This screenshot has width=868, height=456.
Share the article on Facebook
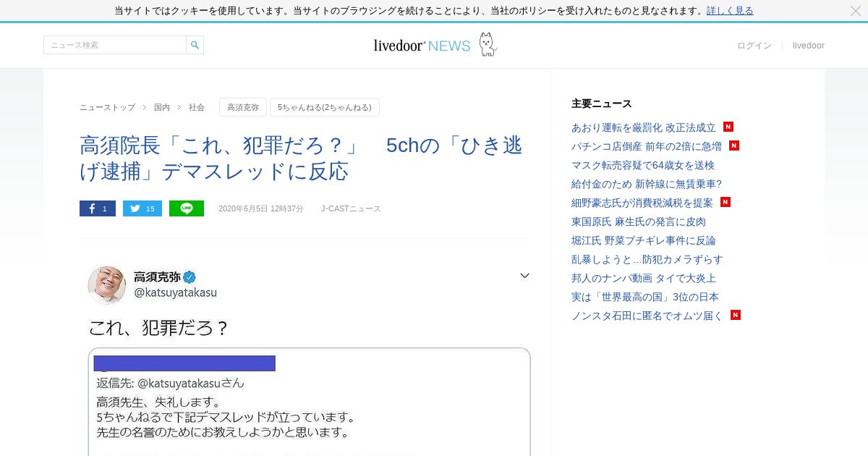(98, 208)
